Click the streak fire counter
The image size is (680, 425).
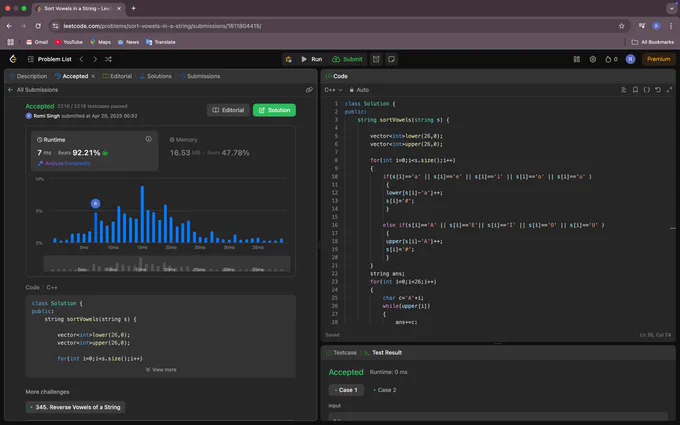point(611,59)
